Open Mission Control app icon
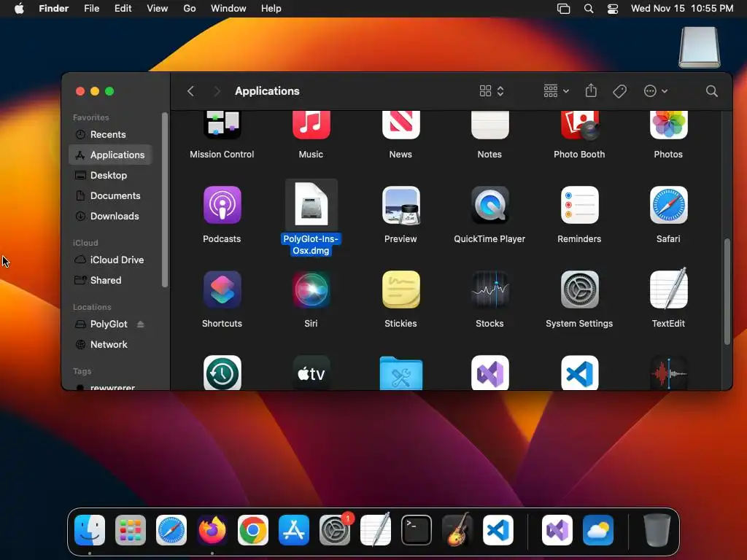Image resolution: width=747 pixels, height=560 pixels. 222,125
